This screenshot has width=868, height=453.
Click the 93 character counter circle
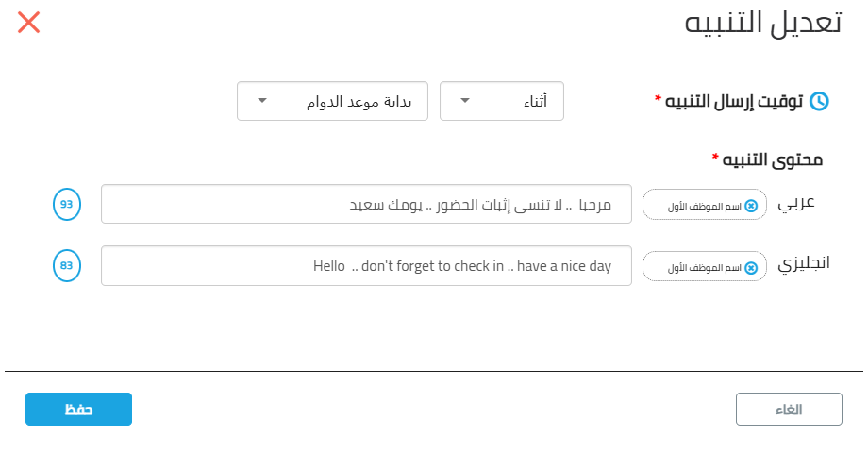pyautogui.click(x=67, y=205)
